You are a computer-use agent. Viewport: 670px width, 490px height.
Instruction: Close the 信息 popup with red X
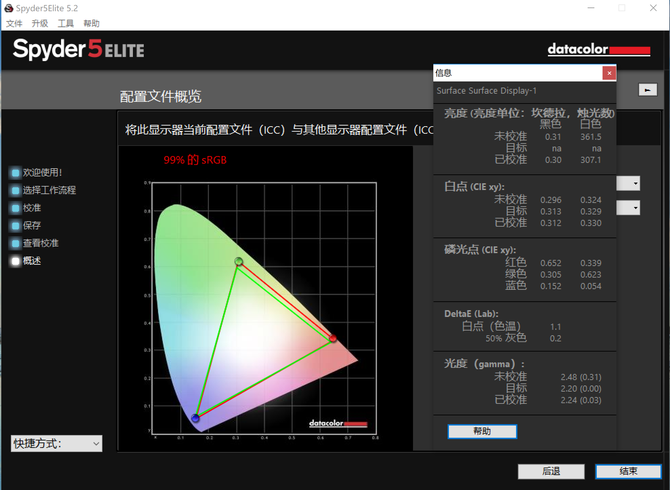click(x=609, y=73)
